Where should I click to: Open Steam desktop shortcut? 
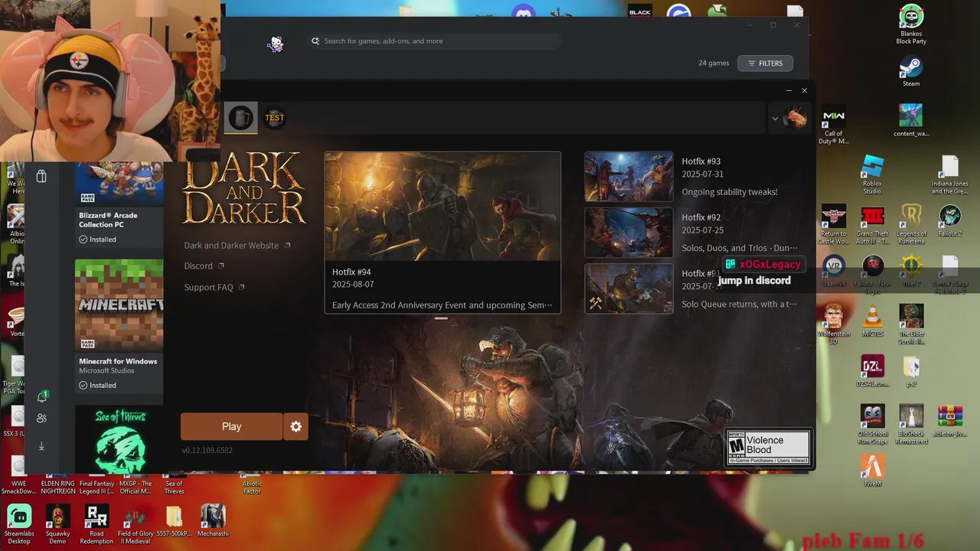pos(910,71)
